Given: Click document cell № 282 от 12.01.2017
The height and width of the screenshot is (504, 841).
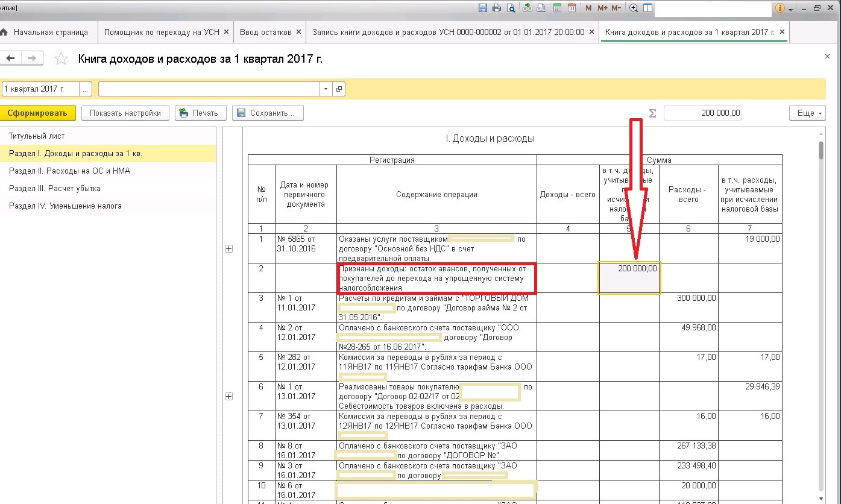Looking at the screenshot, I should tap(306, 367).
